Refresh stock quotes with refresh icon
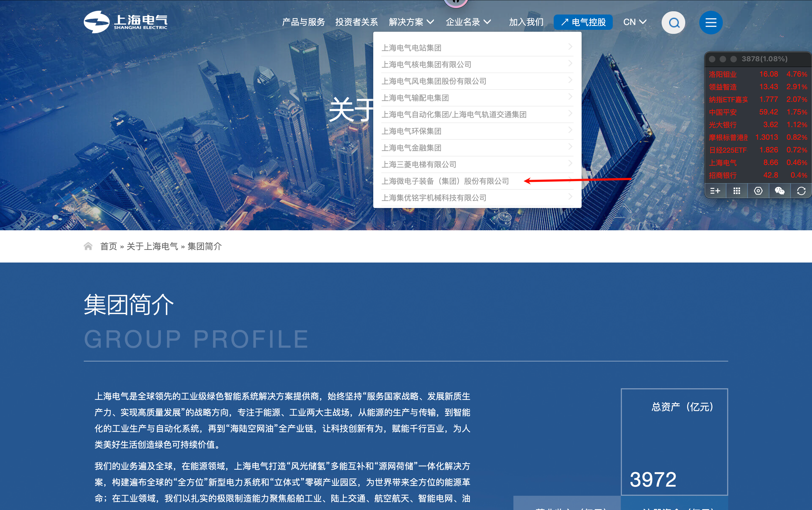 (801, 191)
